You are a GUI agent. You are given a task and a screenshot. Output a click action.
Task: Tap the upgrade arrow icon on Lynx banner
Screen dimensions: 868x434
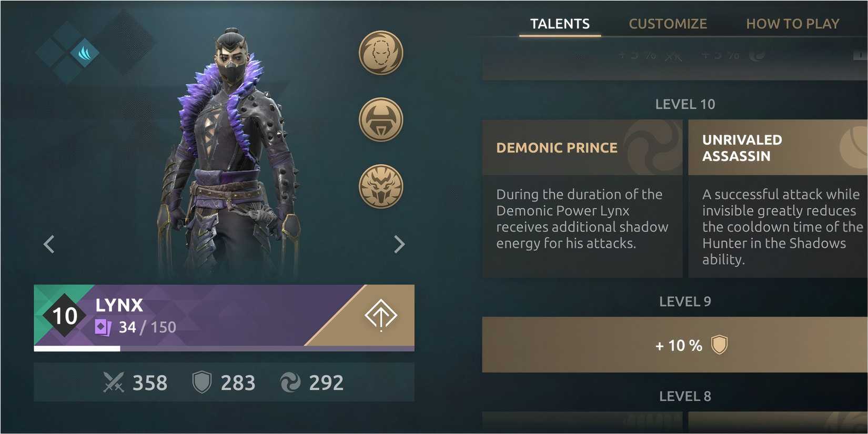pos(381,316)
